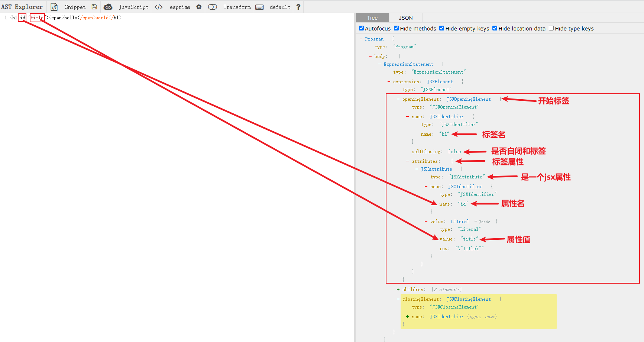Uncheck Hide empty keys checkbox
Screen dimensions: 644x342
pyautogui.click(x=441, y=28)
